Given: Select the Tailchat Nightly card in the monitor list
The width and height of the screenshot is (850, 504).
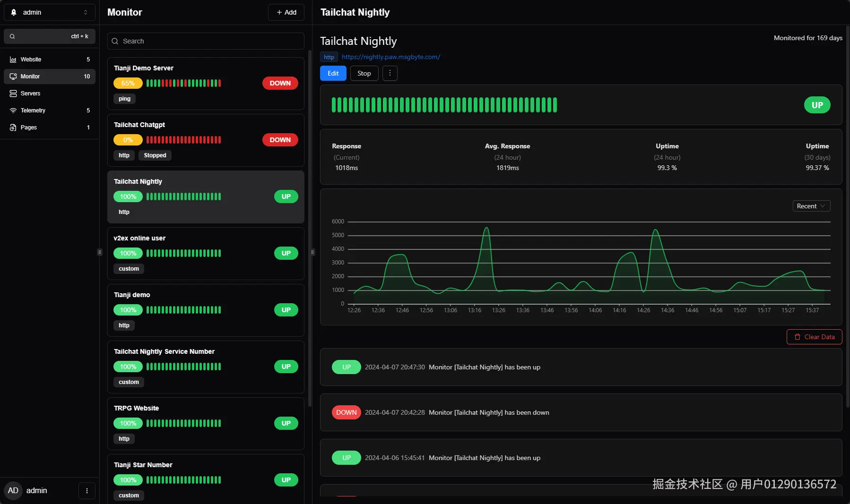Looking at the screenshot, I should point(206,197).
